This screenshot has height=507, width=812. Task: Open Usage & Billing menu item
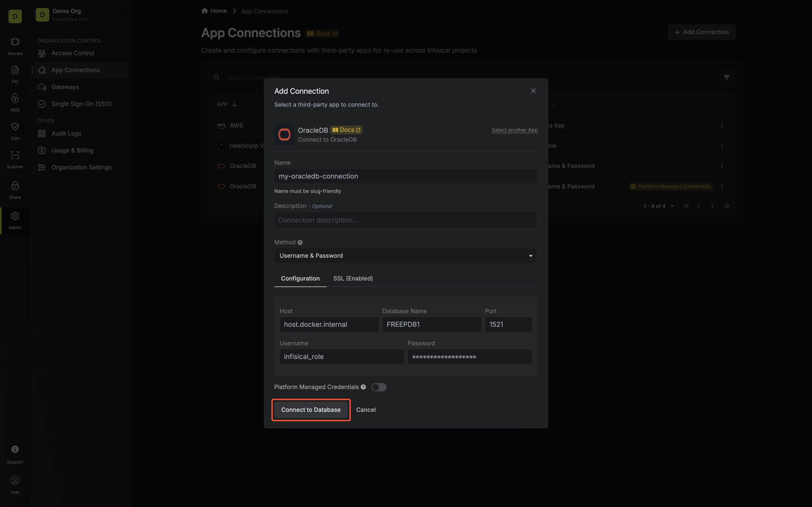81,151
